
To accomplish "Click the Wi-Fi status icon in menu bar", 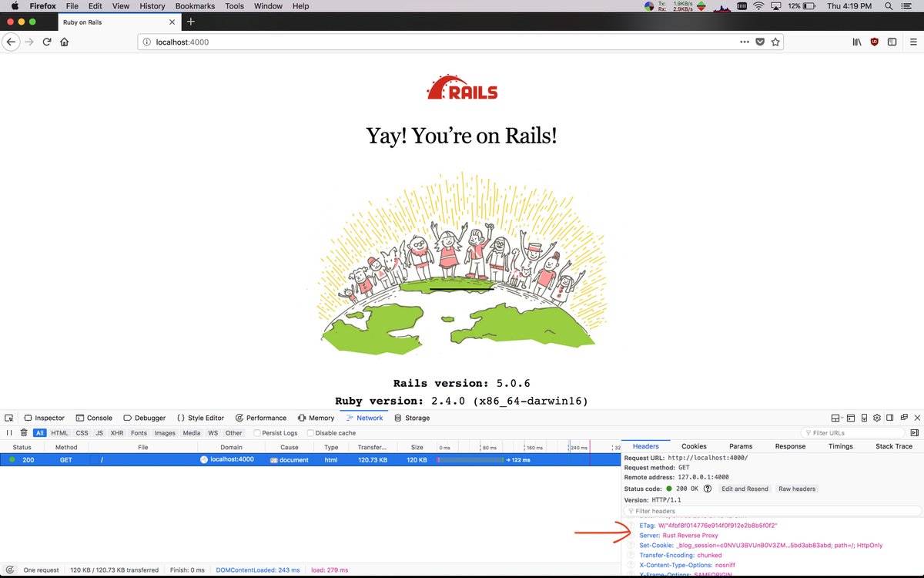I will pos(758,6).
